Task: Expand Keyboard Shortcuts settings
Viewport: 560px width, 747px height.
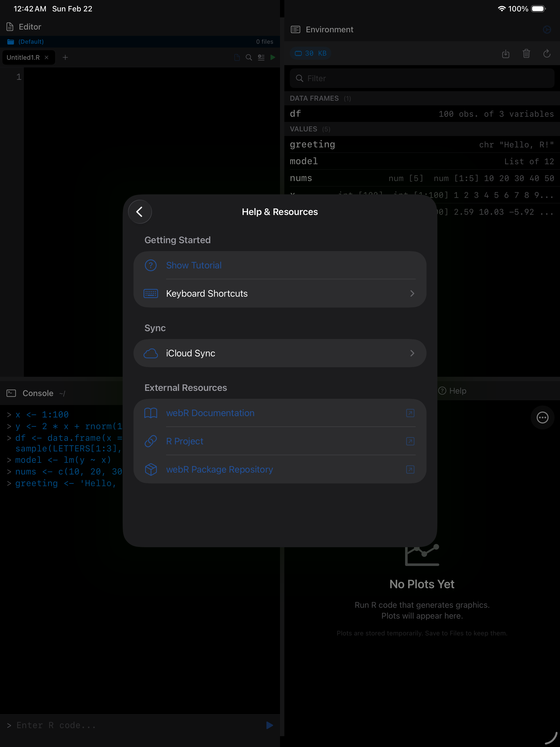Action: pyautogui.click(x=412, y=293)
